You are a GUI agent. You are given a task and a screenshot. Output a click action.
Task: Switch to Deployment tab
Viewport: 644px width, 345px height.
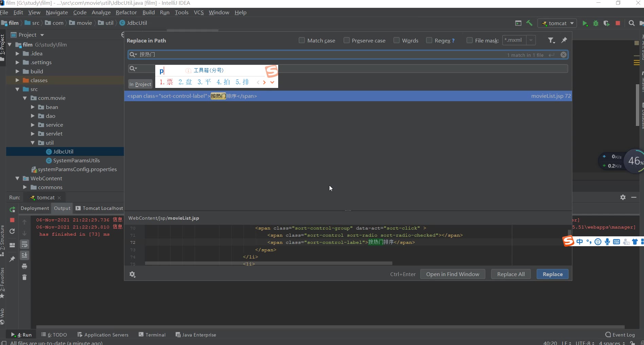pyautogui.click(x=35, y=208)
